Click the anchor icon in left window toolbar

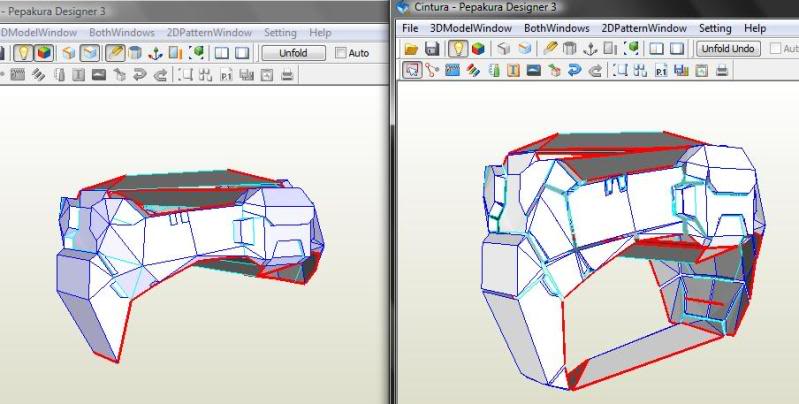(x=155, y=52)
